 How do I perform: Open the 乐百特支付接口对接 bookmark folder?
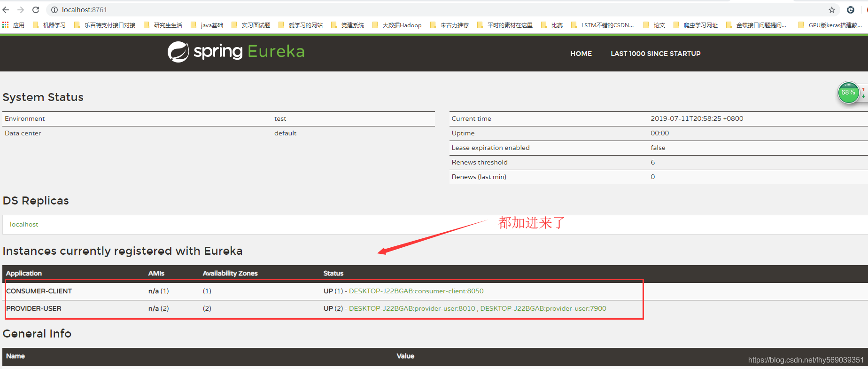tap(105, 25)
